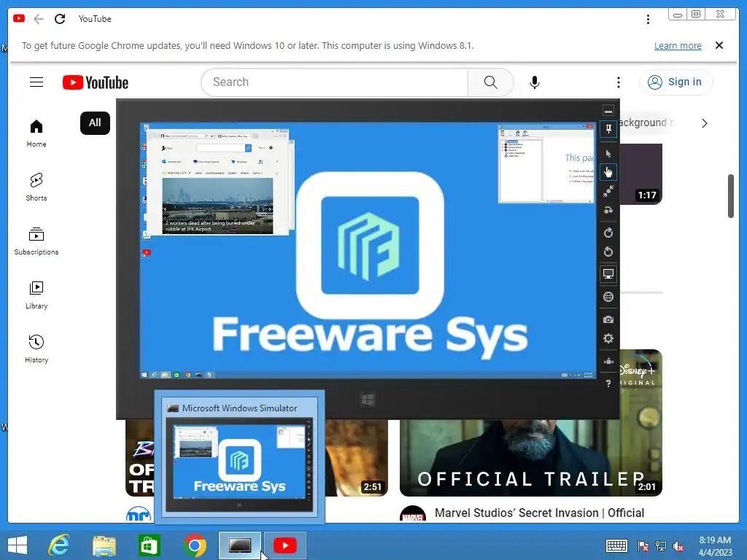Screen dimensions: 747x560
Task: Launch Internet Explorer from taskbar
Action: tap(59, 545)
